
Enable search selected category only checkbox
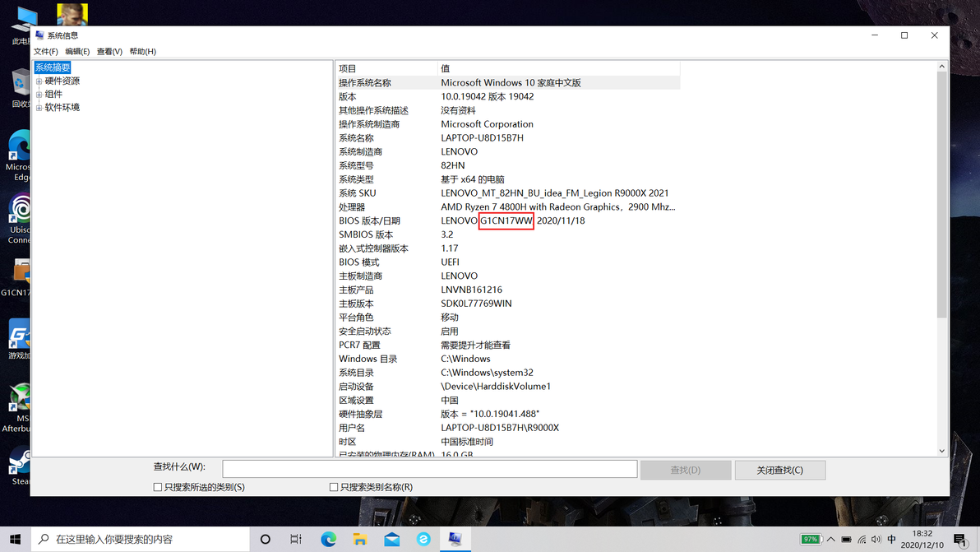coord(158,487)
